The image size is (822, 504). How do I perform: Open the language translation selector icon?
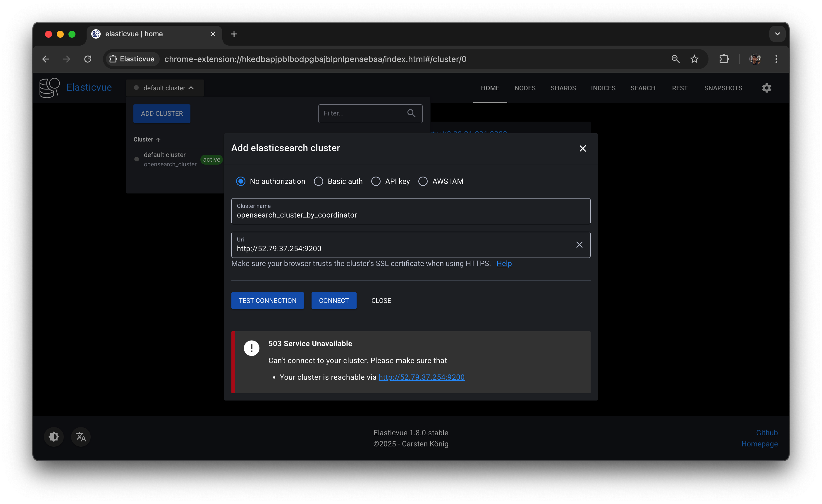[x=81, y=437]
